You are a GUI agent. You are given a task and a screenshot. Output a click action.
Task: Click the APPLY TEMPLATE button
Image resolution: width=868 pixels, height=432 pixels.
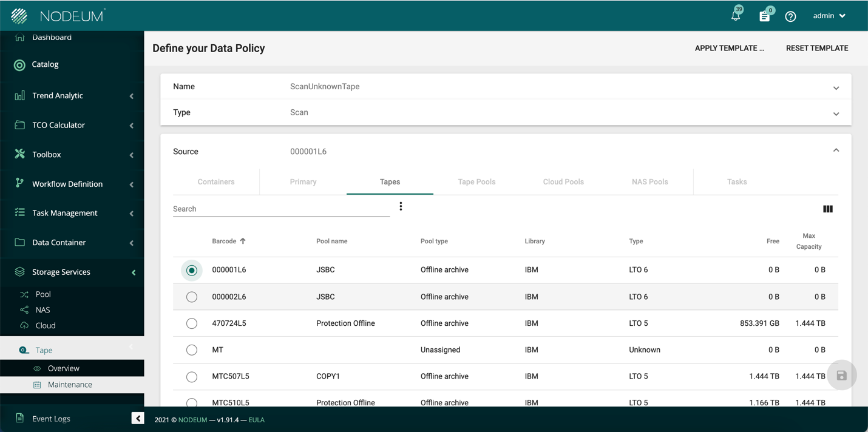(729, 48)
